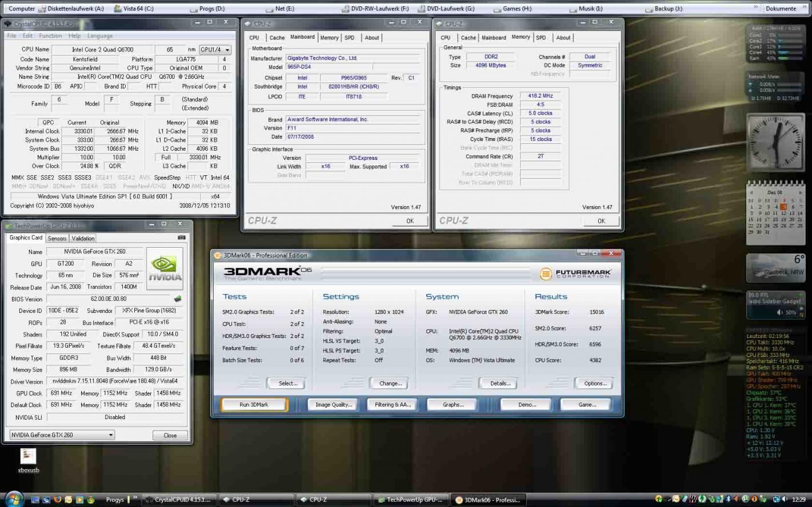Click the red W tray icon
The height and width of the screenshot is (507, 812).
[x=693, y=499]
